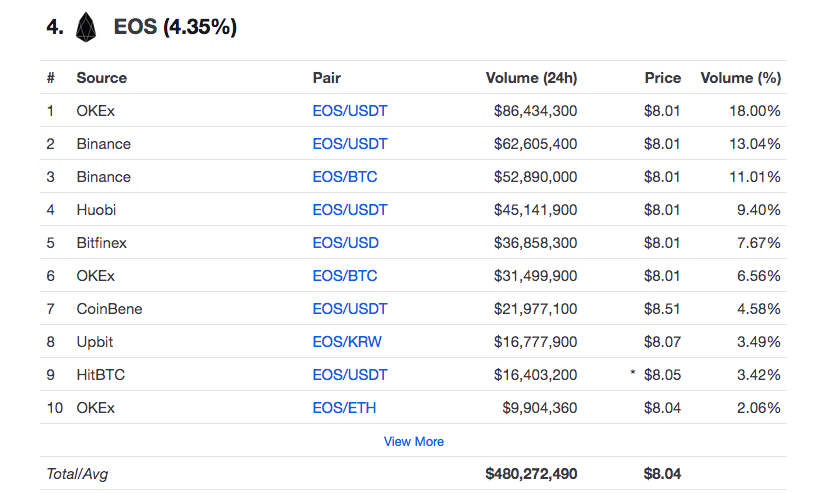Click the bold $8.04 average price
This screenshot has height=493, width=840.
[x=662, y=474]
